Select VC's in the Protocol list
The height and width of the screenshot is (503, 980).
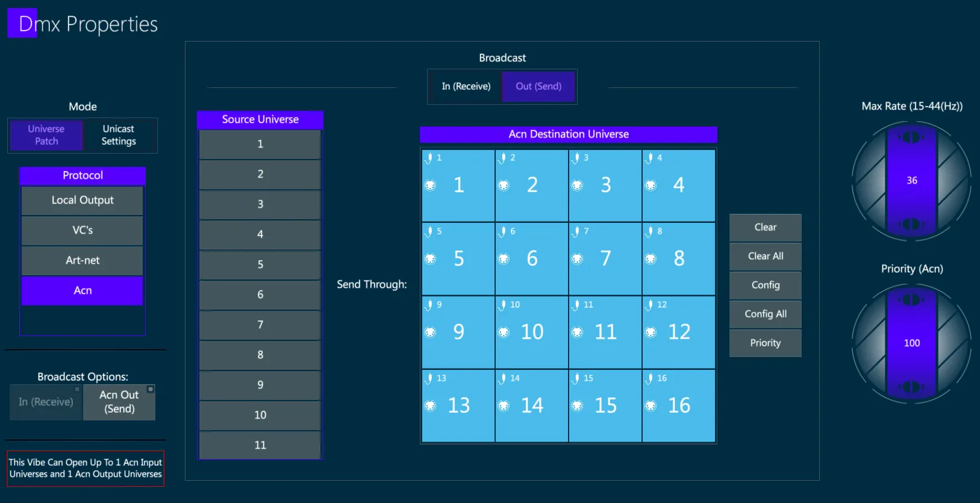(83, 231)
